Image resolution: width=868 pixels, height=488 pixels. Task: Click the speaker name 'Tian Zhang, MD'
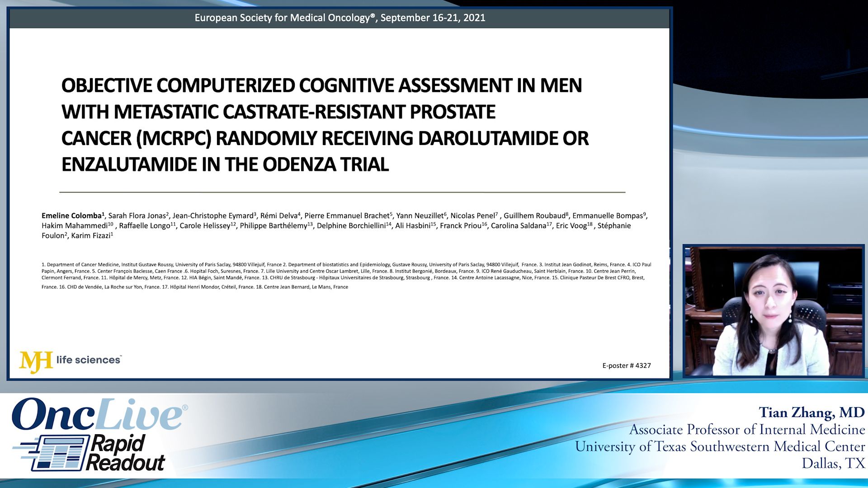pyautogui.click(x=812, y=413)
